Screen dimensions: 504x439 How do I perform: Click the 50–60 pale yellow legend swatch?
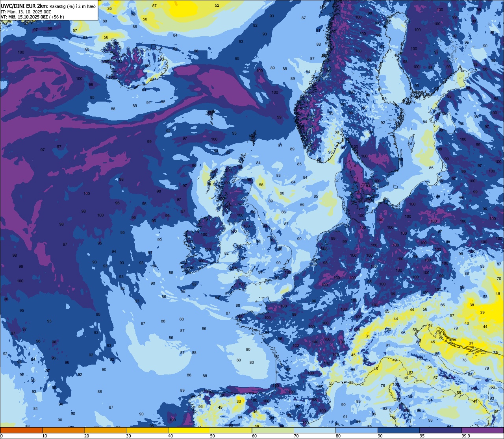[231, 430]
